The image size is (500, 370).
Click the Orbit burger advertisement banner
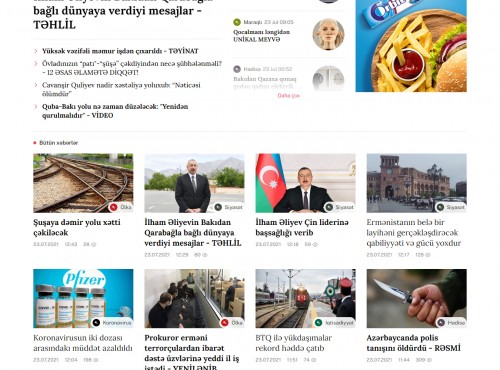[411, 46]
